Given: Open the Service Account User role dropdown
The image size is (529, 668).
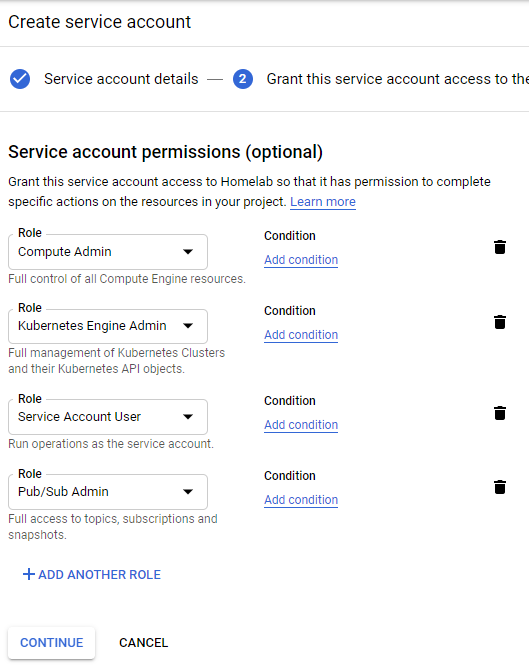Looking at the screenshot, I should 108,417.
